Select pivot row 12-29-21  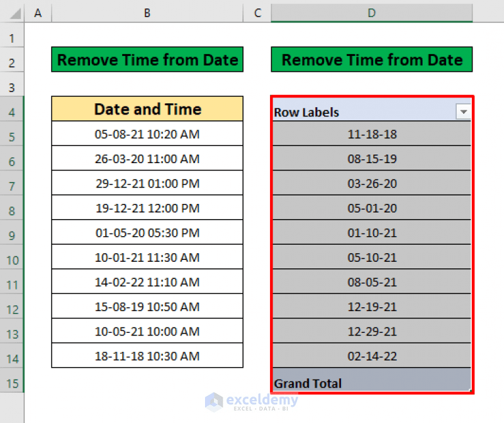(372, 331)
